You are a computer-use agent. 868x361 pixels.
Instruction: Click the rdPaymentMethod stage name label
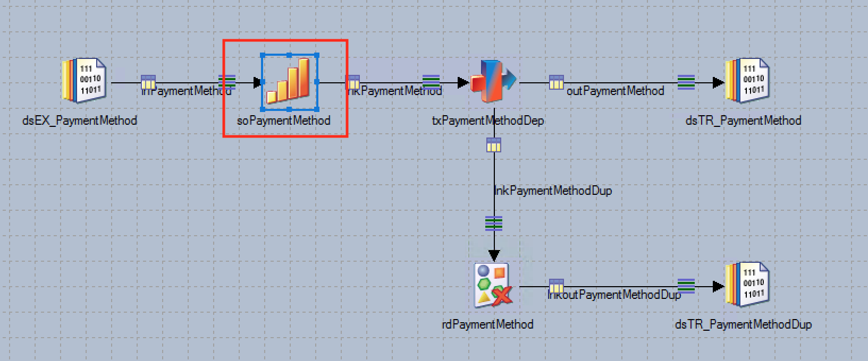point(487,324)
